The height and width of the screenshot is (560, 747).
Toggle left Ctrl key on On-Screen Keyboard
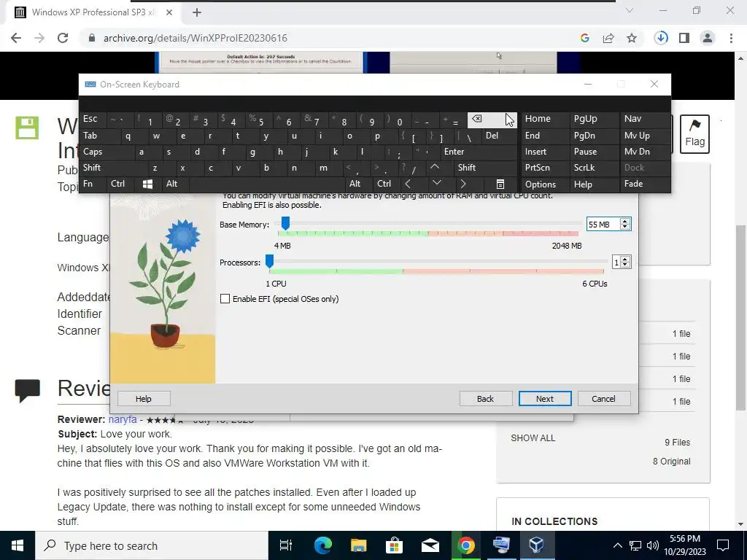(x=120, y=184)
